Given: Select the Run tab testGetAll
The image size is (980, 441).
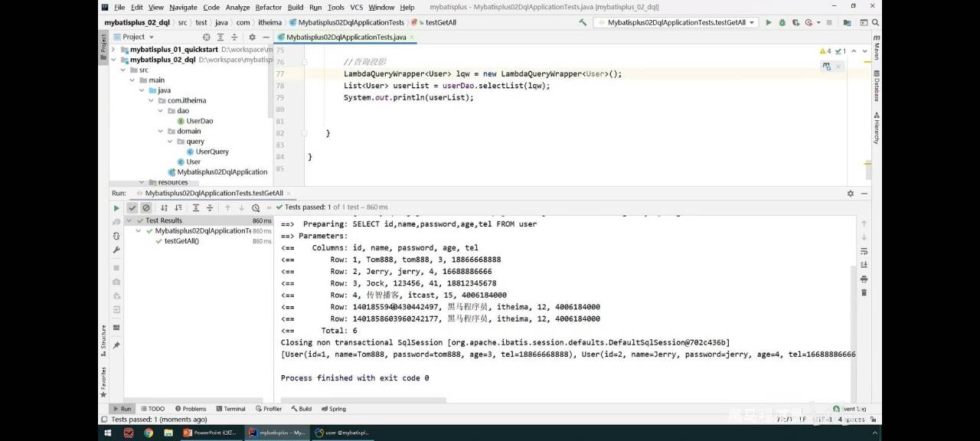Looking at the screenshot, I should pos(214,194).
